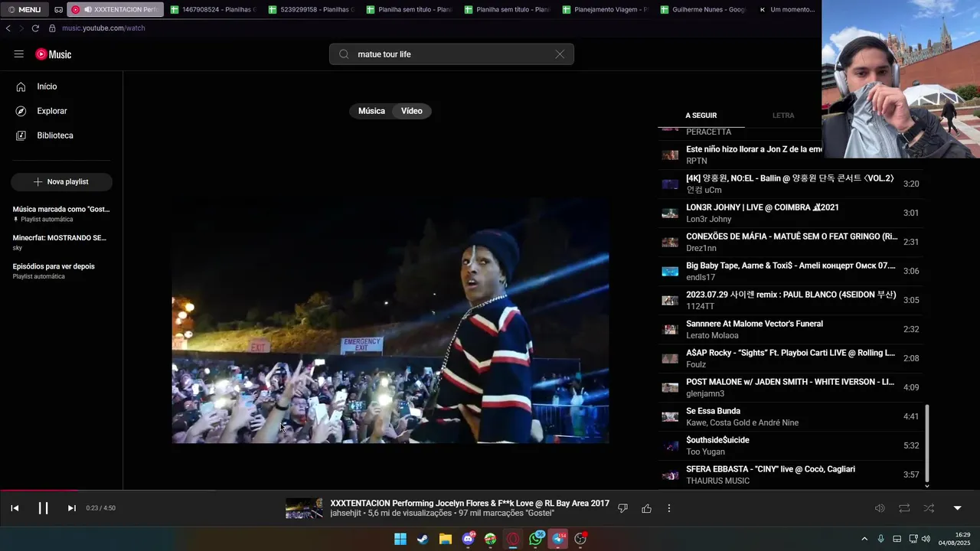Image resolution: width=980 pixels, height=551 pixels.
Task: Like the current song
Action: 647,508
